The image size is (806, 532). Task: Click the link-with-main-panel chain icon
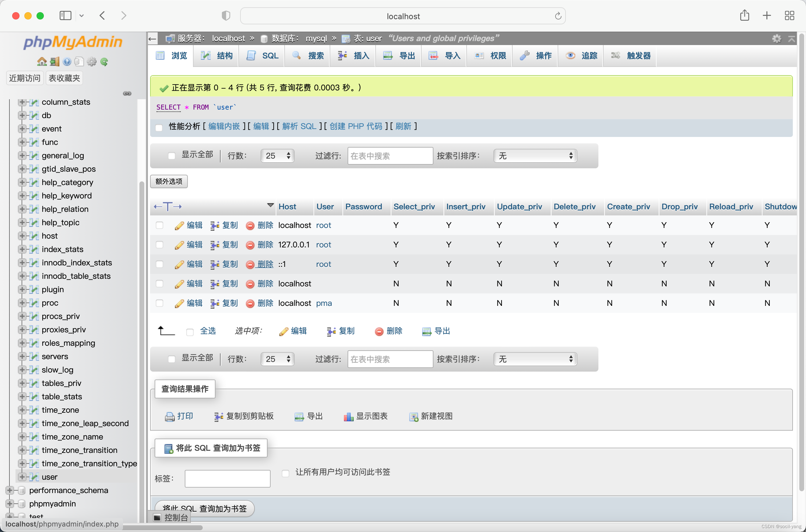[127, 93]
